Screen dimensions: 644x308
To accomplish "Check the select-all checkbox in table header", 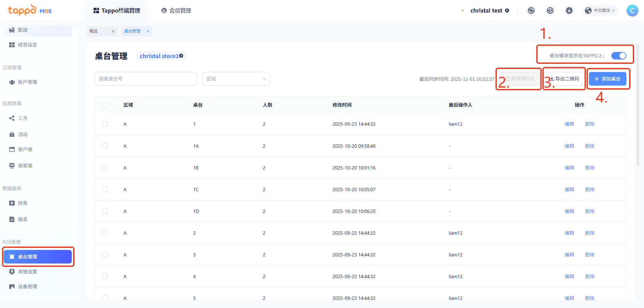I will point(105,105).
